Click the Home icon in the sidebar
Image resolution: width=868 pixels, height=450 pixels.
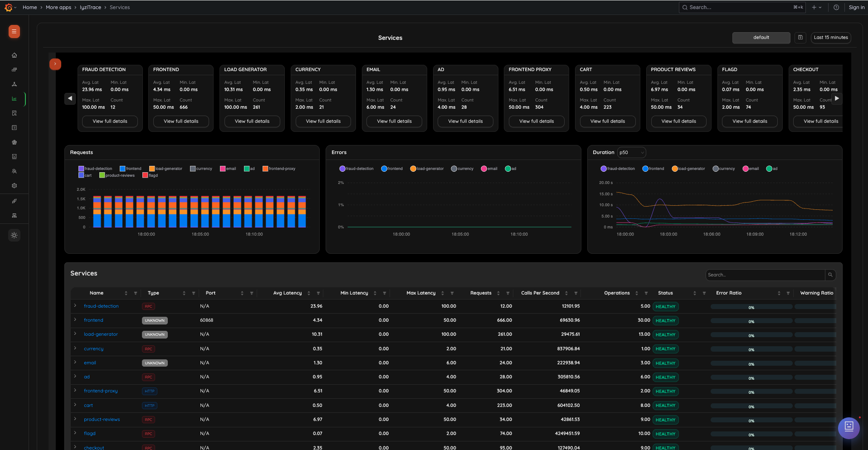[14, 55]
